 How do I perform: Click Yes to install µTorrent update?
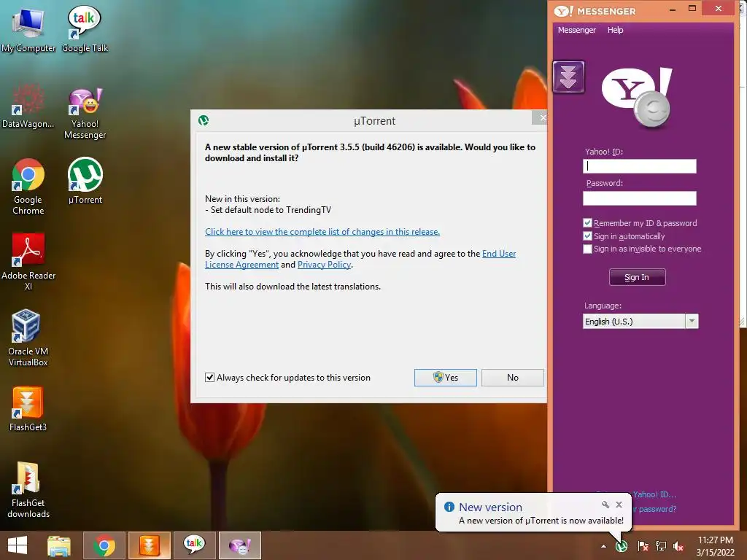(446, 378)
